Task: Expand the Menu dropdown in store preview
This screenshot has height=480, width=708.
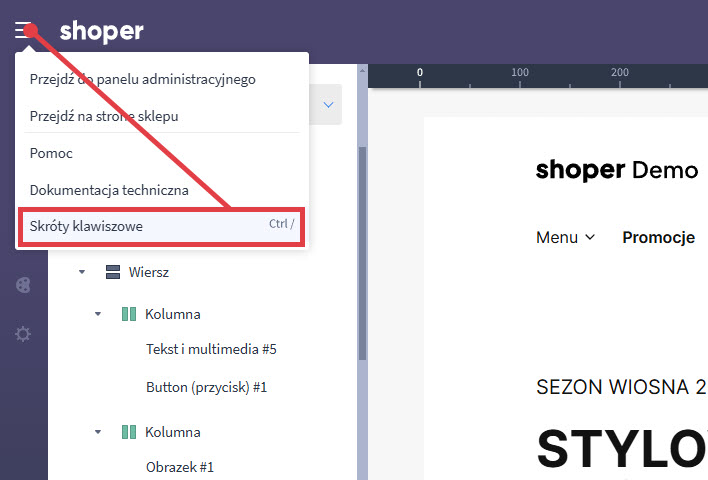Action: pos(565,238)
